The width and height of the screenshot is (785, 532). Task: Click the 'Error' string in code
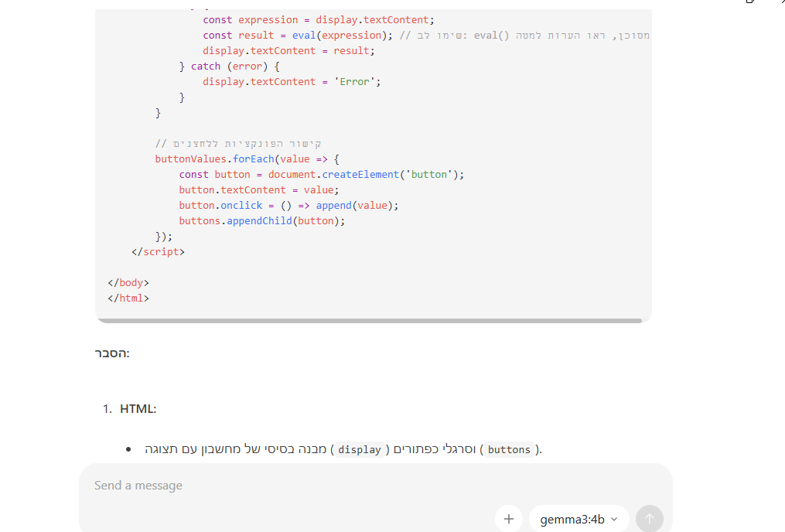click(355, 81)
